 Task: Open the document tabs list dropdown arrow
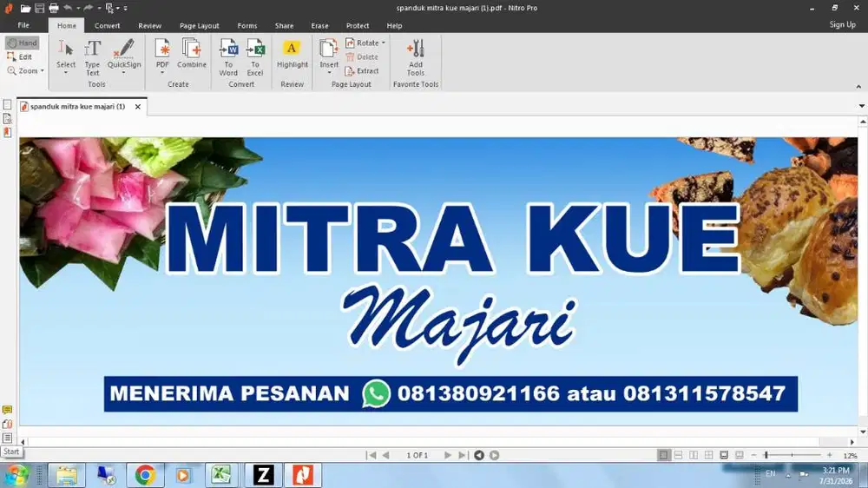[x=862, y=106]
